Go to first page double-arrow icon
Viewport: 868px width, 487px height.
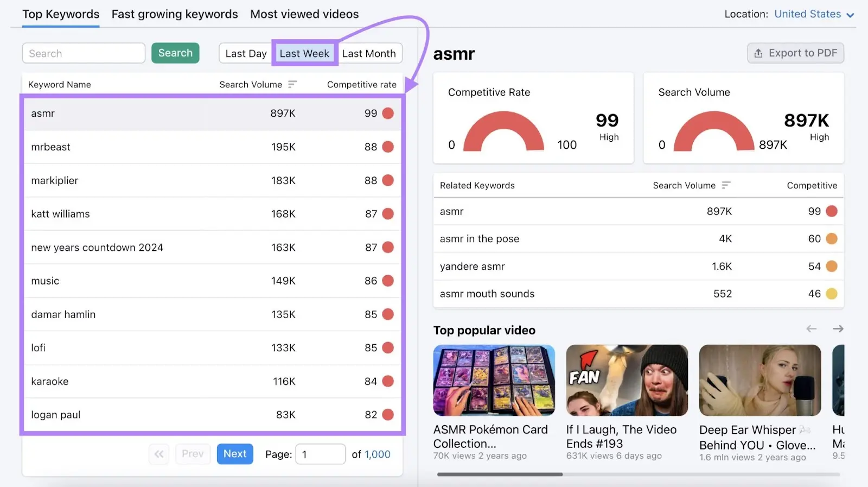click(159, 454)
